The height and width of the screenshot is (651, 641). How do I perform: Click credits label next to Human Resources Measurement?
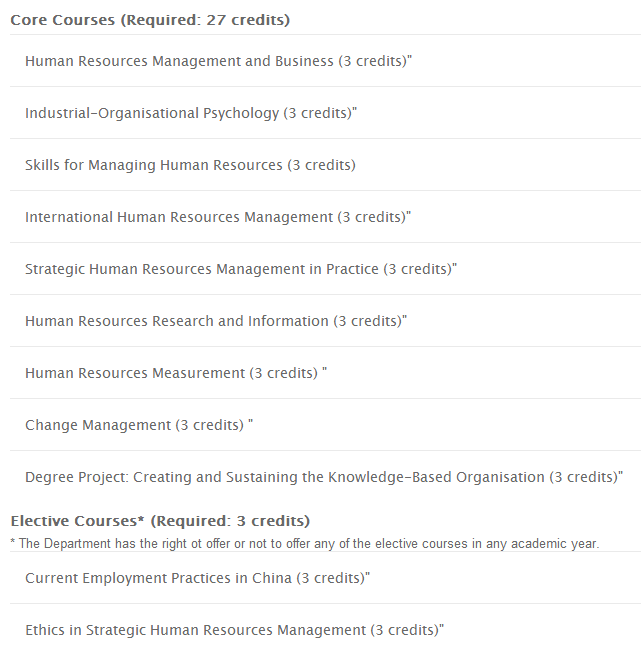pos(284,373)
